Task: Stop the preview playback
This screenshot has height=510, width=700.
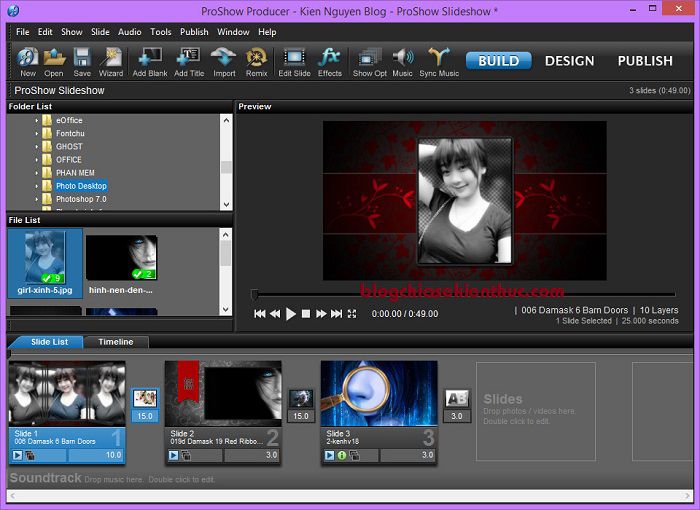Action: coord(306,314)
